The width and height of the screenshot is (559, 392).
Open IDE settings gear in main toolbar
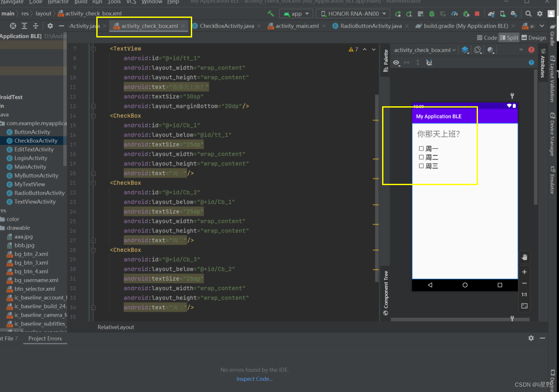[x=540, y=14]
